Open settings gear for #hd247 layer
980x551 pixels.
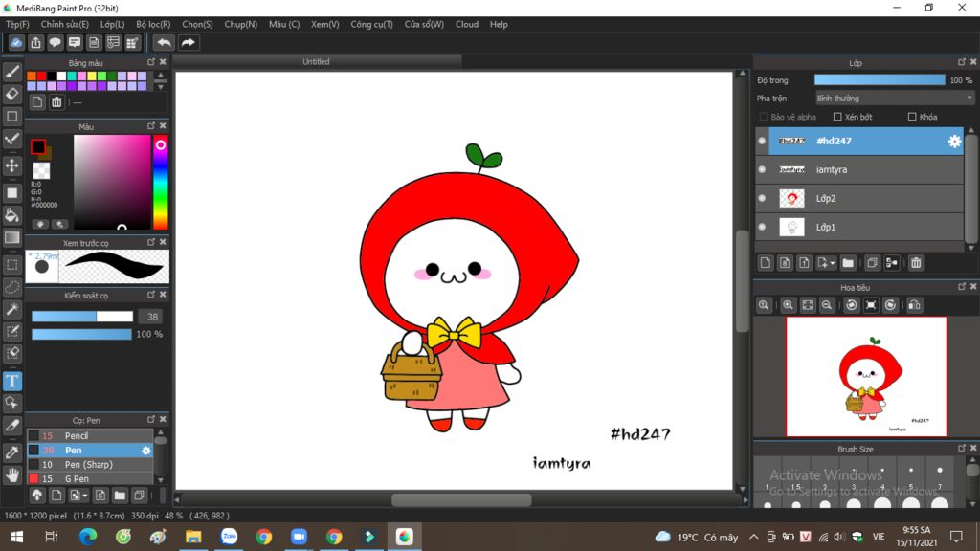click(x=954, y=142)
